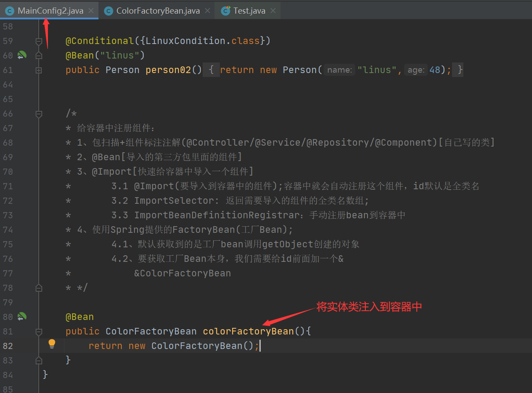Image resolution: width=532 pixels, height=393 pixels.
Task: Open the light bulb quick-fix on line 82
Action: click(52, 344)
